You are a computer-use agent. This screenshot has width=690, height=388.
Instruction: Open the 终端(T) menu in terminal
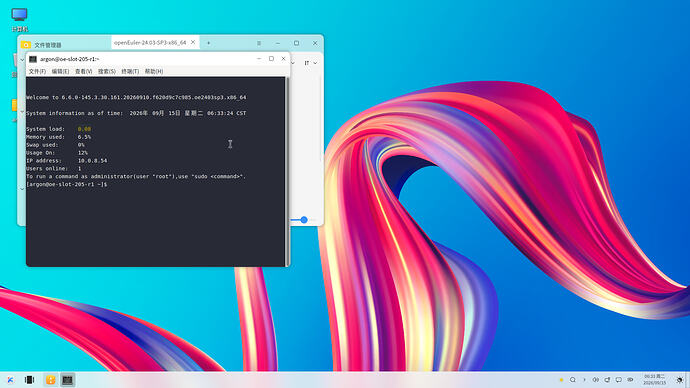(x=130, y=71)
